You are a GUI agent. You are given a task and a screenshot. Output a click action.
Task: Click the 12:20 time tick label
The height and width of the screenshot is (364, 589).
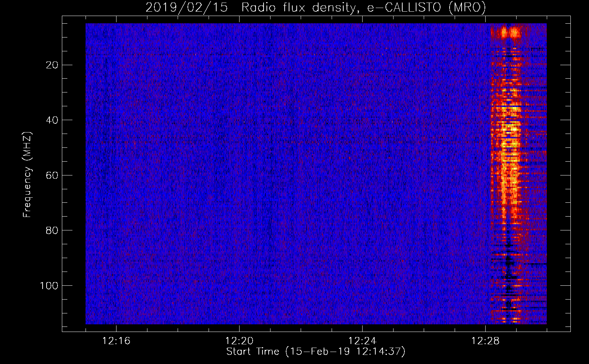coord(239,341)
